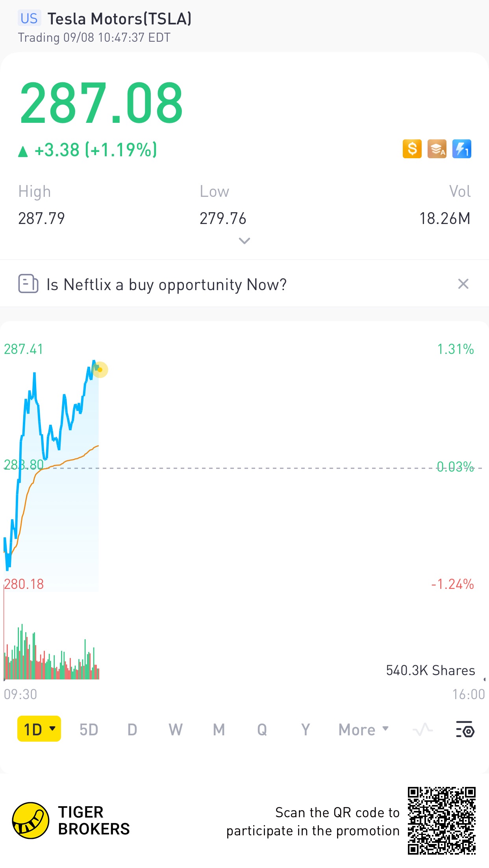Open the chart settings icon
489x868 pixels.
click(x=465, y=729)
